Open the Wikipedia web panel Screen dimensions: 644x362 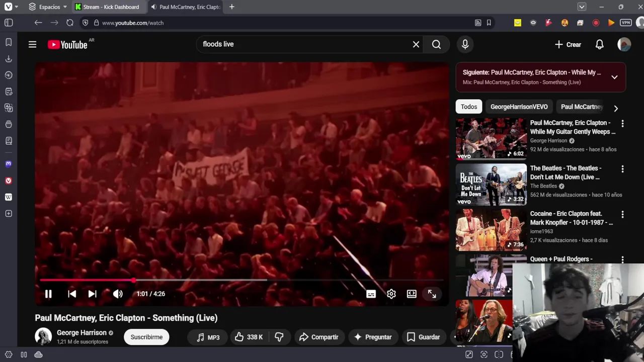click(9, 197)
